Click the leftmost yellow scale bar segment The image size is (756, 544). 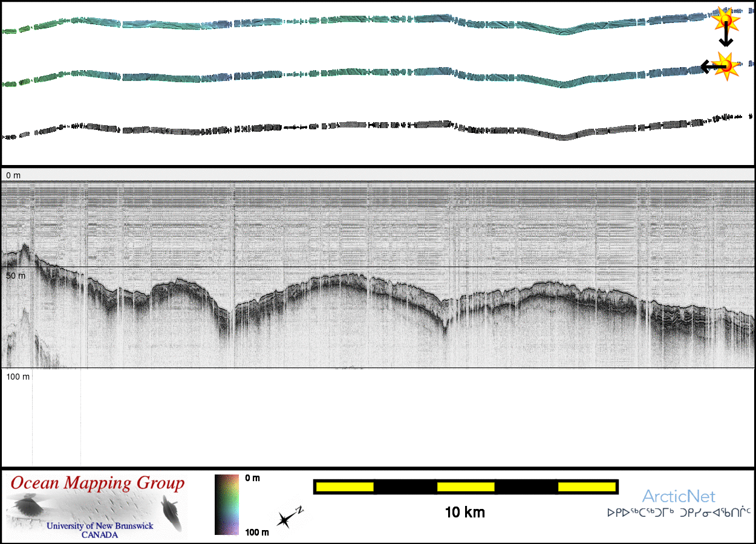click(x=345, y=487)
